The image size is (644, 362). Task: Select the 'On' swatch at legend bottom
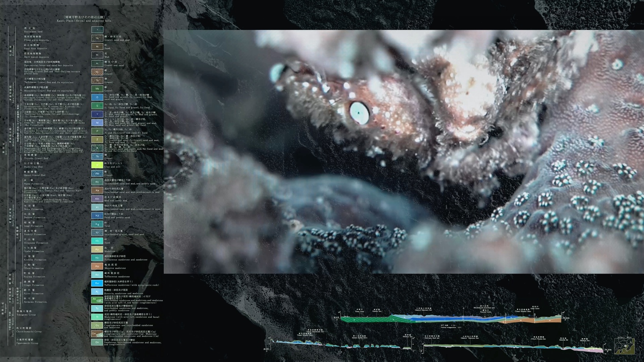click(x=97, y=342)
